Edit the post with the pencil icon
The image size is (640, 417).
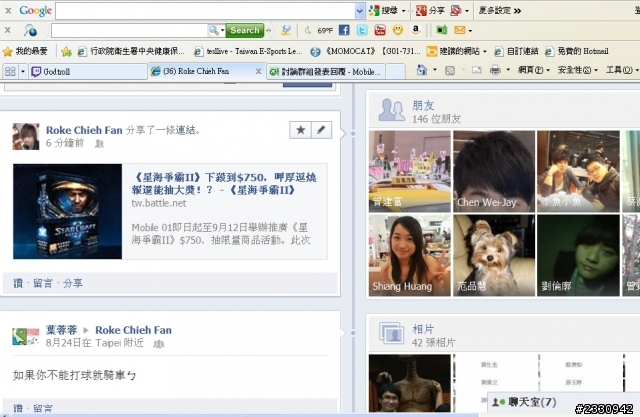[x=321, y=130]
